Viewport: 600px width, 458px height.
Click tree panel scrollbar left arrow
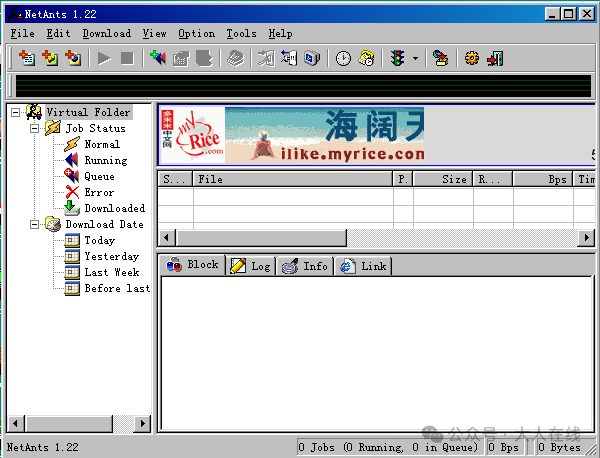pyautogui.click(x=15, y=423)
